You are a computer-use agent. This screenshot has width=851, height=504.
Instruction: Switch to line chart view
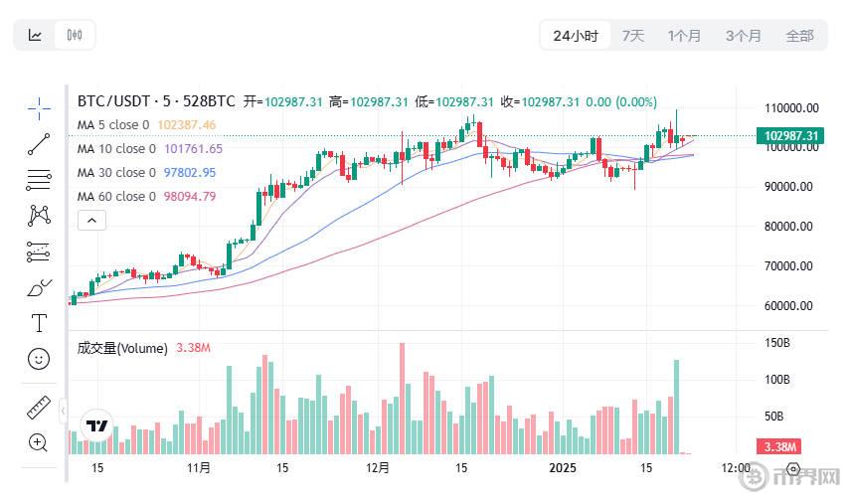coord(35,35)
